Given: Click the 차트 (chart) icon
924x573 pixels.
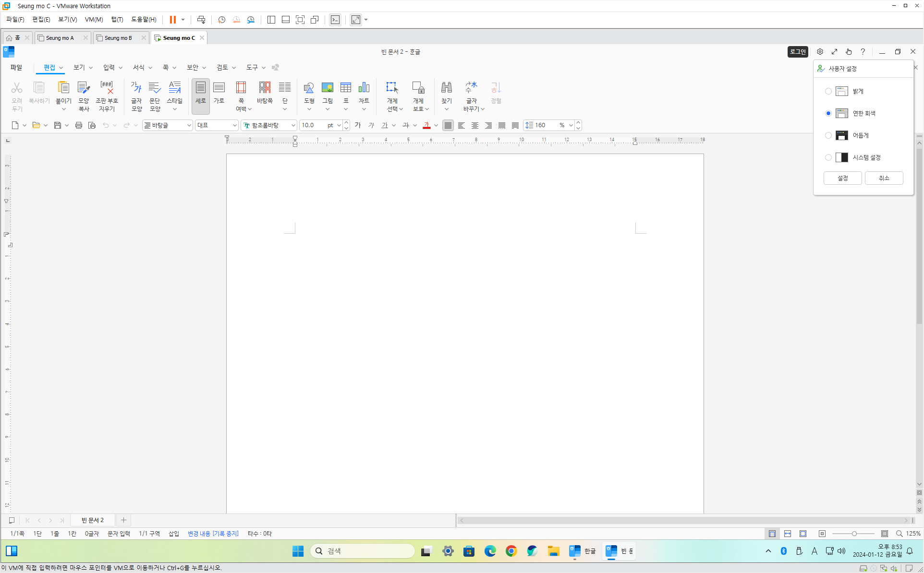Looking at the screenshot, I should pyautogui.click(x=364, y=88).
